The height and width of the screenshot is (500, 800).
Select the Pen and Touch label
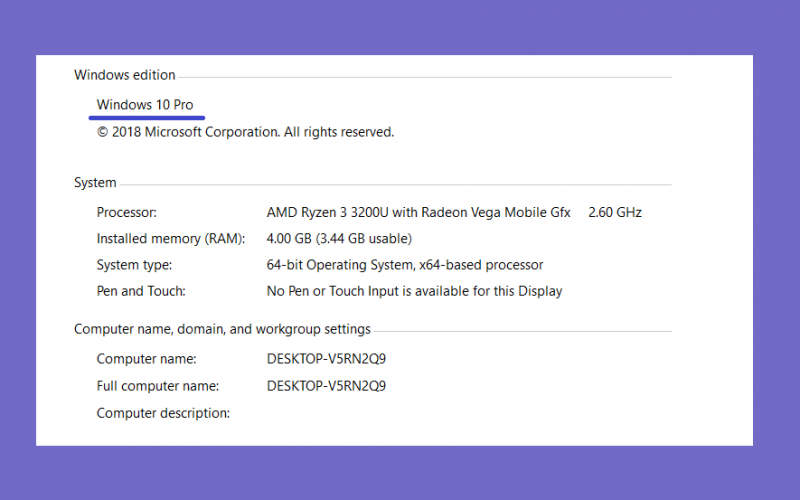[x=141, y=291]
